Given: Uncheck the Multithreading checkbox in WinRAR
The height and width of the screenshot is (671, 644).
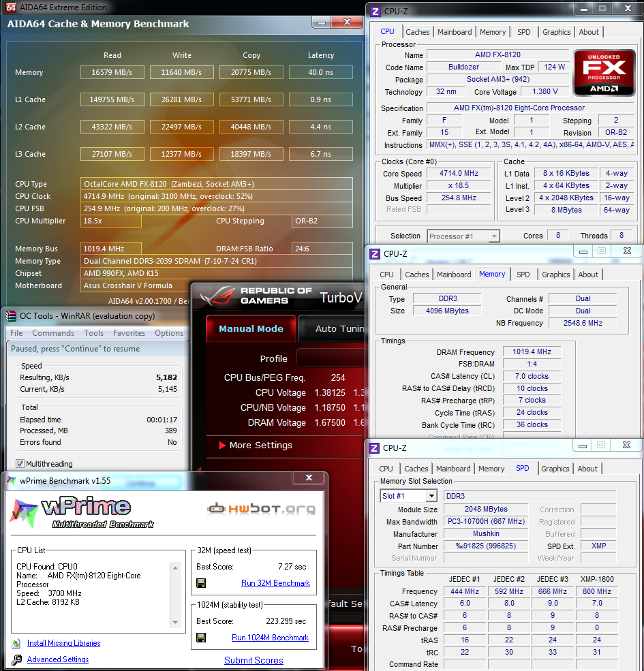Looking at the screenshot, I should [x=20, y=464].
